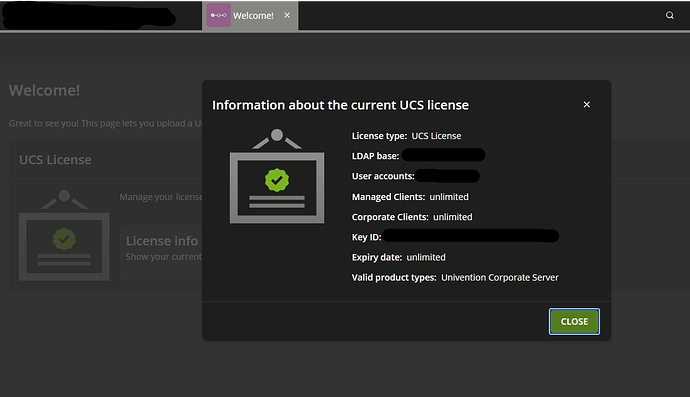Close the Welcome! tab

tap(287, 15)
